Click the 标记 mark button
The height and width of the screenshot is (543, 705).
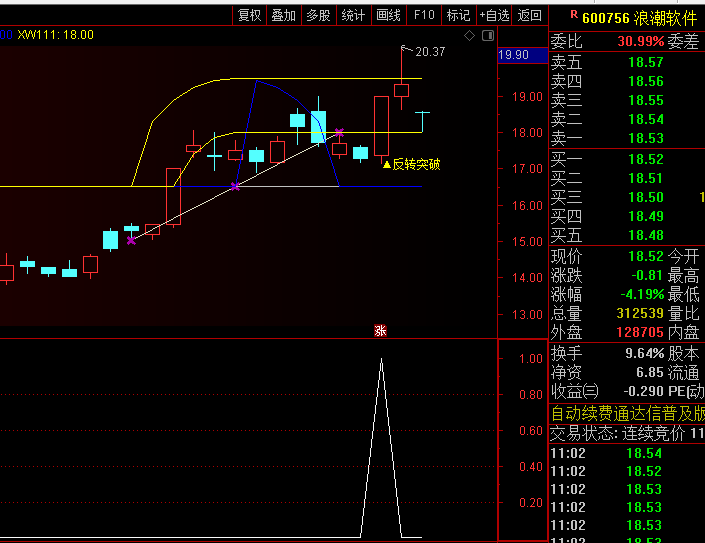point(459,15)
